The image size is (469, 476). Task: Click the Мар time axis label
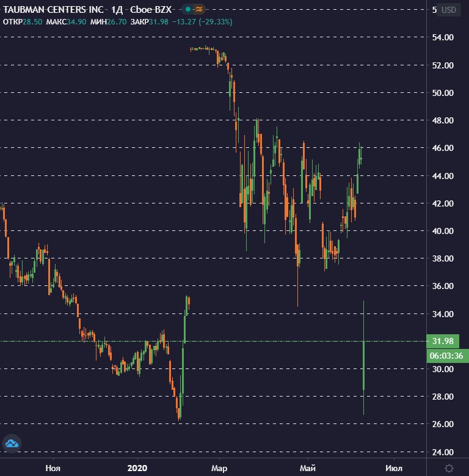point(219,468)
